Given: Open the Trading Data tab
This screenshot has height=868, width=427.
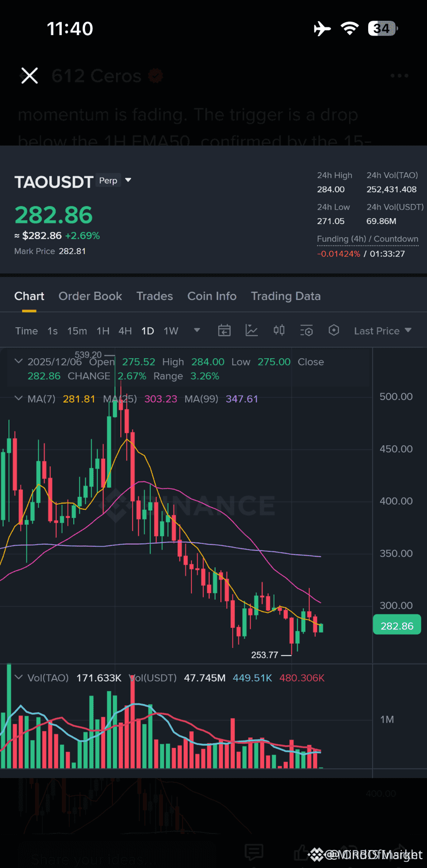Looking at the screenshot, I should [x=286, y=296].
